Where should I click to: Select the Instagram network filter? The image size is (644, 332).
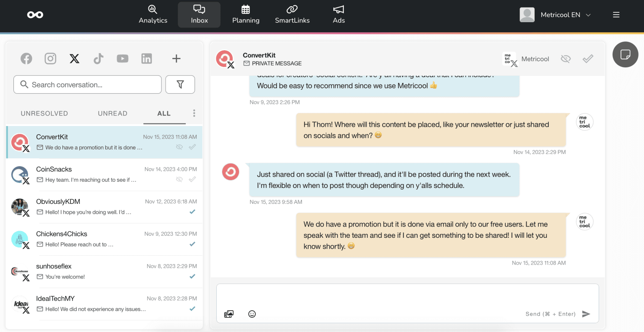pos(50,58)
